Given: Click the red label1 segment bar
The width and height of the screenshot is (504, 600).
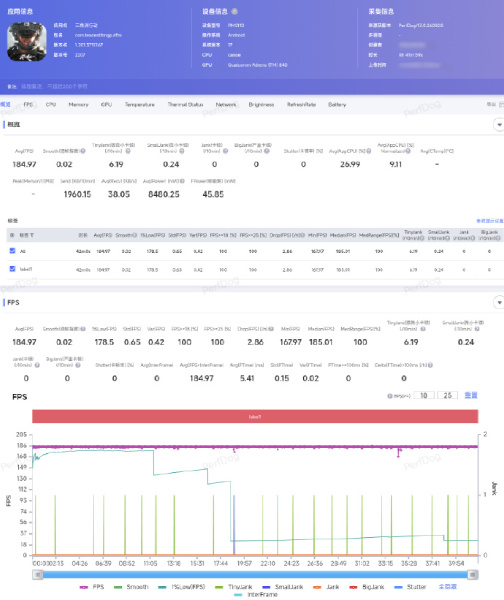Looking at the screenshot, I should coord(255,416).
